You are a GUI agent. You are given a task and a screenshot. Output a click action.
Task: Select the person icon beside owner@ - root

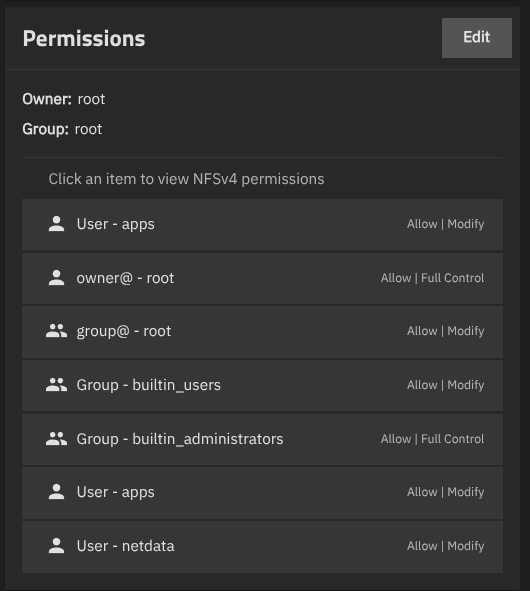point(57,278)
